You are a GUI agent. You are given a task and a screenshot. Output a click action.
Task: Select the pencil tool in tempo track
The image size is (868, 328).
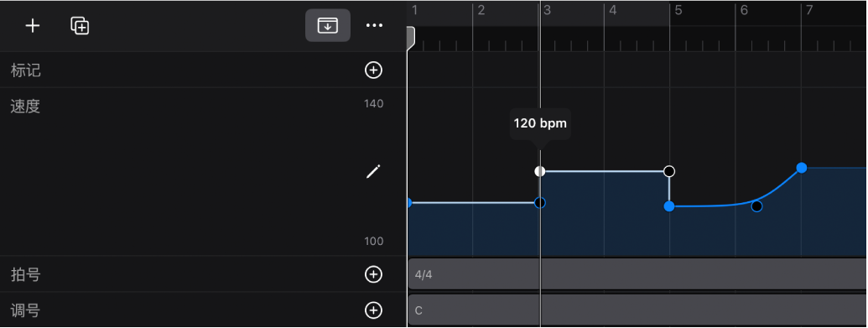coord(374,172)
